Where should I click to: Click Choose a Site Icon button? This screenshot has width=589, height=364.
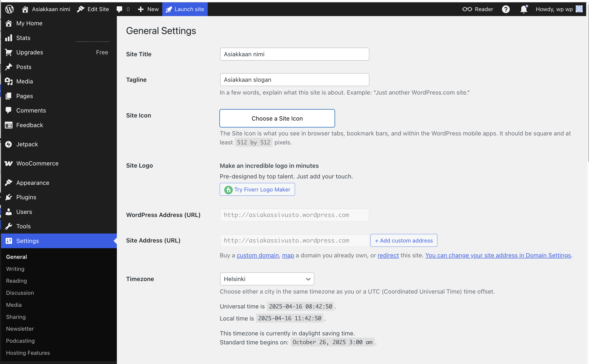277,118
